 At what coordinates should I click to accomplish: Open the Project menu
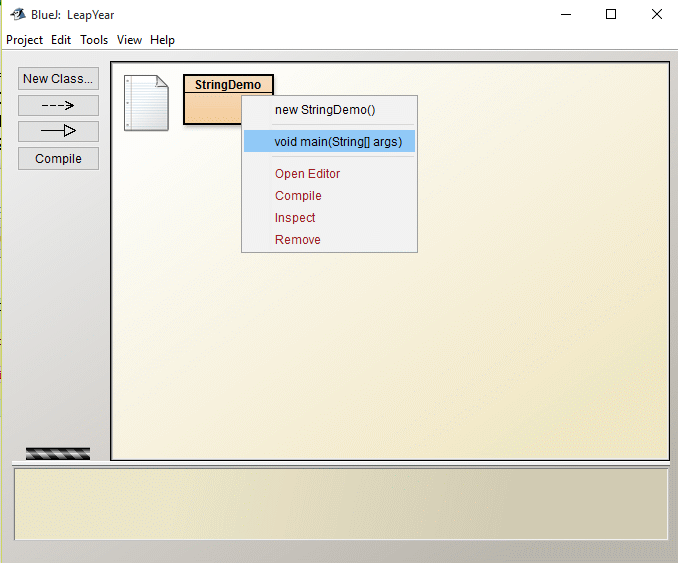pos(25,40)
